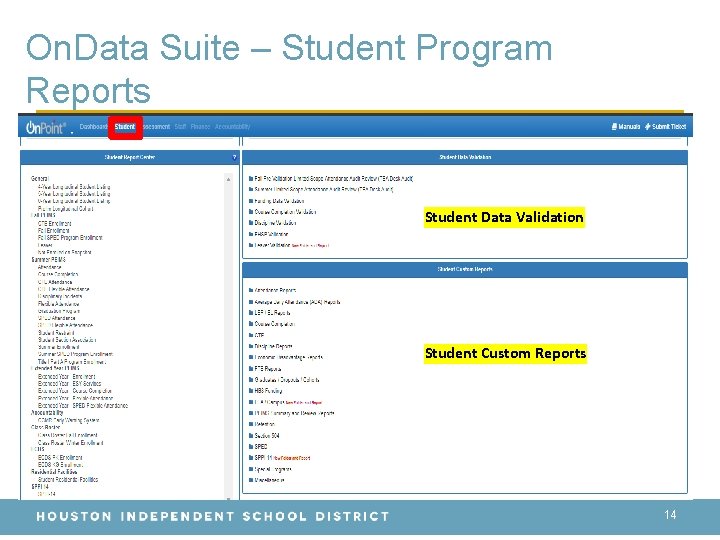Screen dimensions: 720x540
Task: Switch to the Staff tab
Action: point(180,127)
